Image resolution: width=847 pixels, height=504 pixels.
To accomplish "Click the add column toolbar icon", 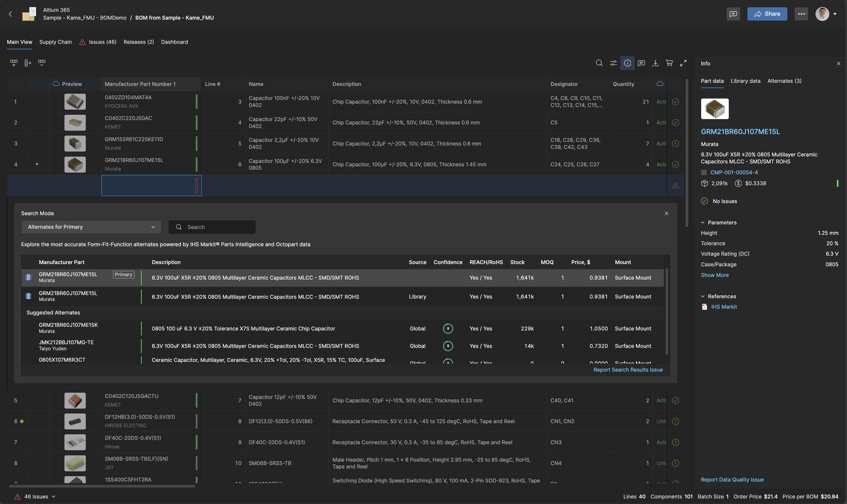I will tap(28, 63).
